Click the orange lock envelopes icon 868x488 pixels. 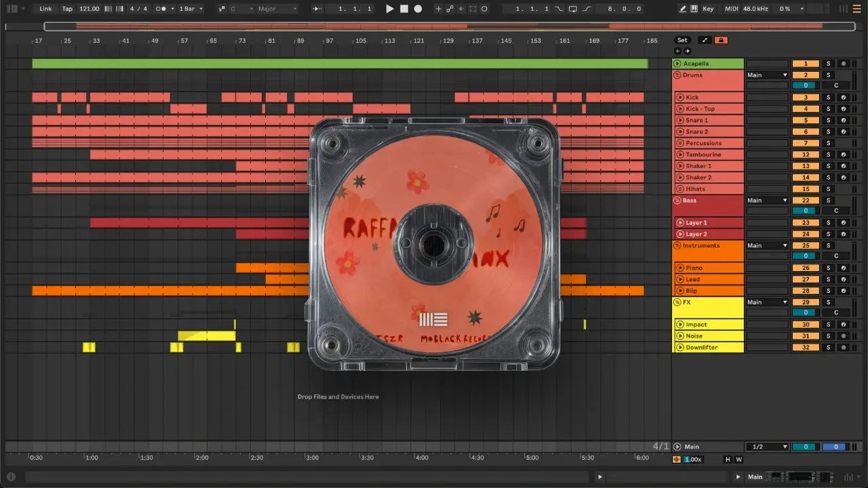(721, 40)
